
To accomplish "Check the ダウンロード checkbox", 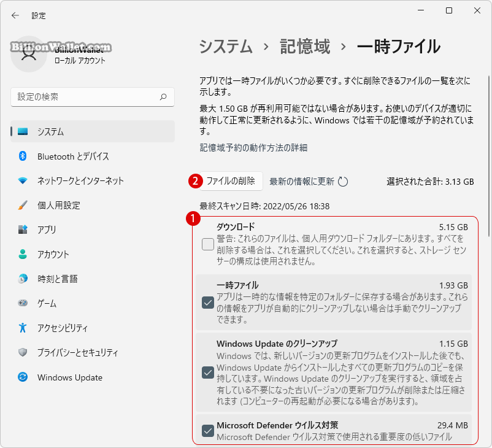I will pos(208,244).
